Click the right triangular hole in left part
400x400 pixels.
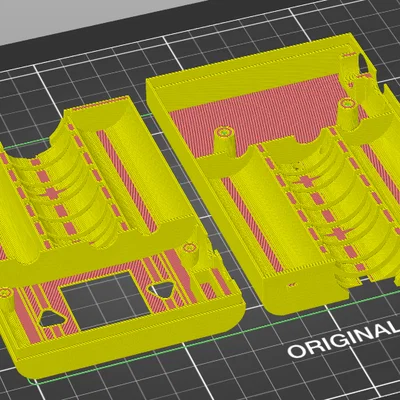(x=162, y=290)
